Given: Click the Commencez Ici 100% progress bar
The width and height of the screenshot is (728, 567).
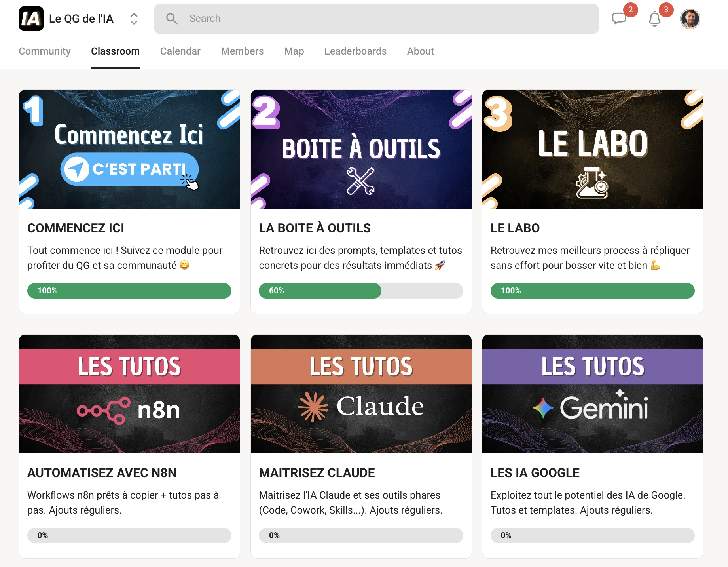Looking at the screenshot, I should (129, 291).
